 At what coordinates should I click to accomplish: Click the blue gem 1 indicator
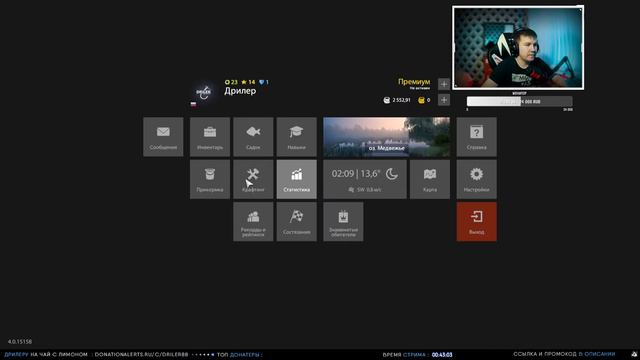[264, 82]
